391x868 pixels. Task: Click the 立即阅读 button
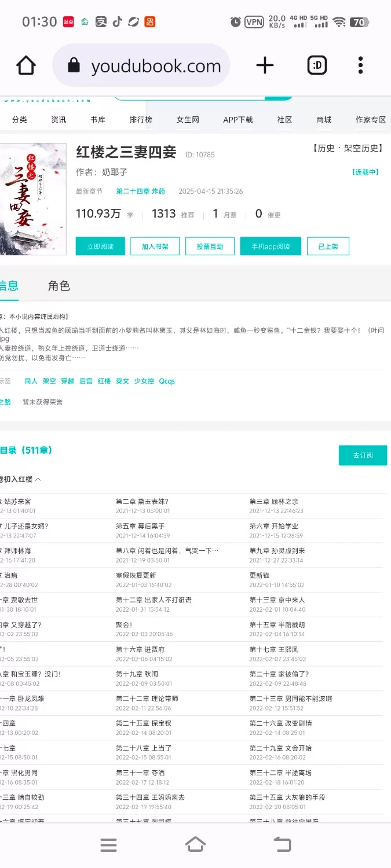click(x=100, y=246)
